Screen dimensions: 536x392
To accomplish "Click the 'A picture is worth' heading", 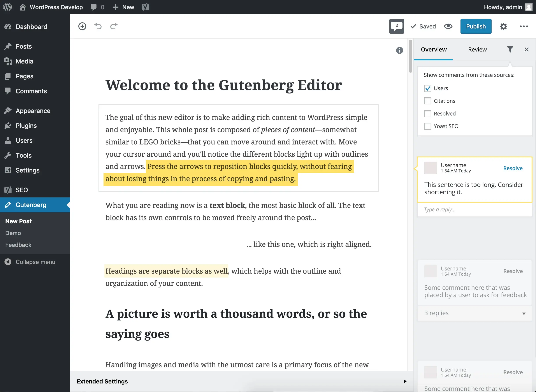I will click(236, 324).
